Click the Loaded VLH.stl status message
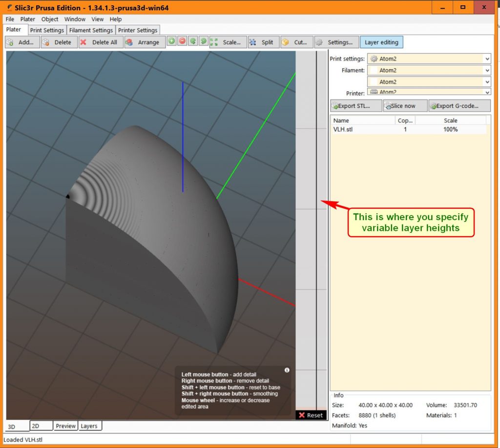This screenshot has width=500, height=448. tap(23, 440)
